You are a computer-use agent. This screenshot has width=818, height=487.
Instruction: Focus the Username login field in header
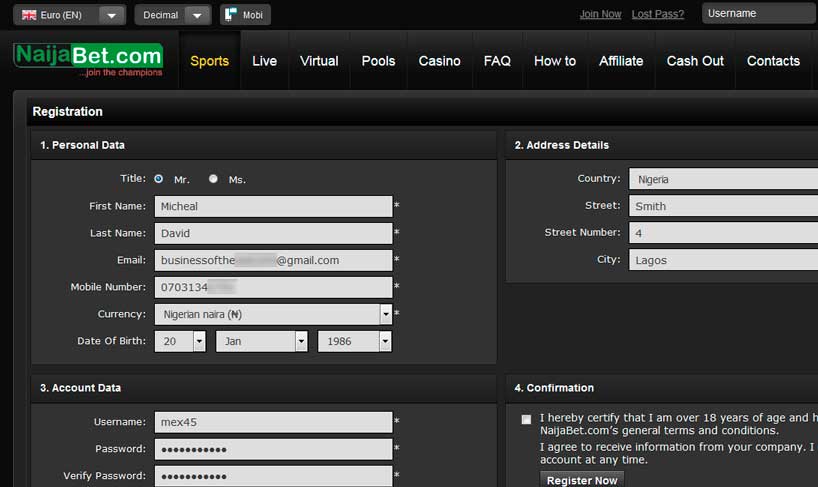click(760, 14)
